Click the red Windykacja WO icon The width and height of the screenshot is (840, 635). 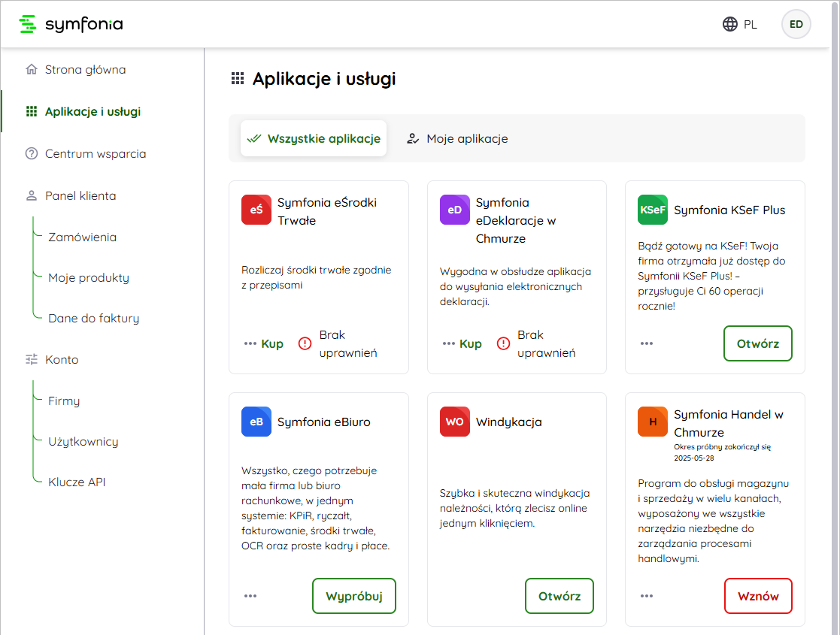[455, 422]
